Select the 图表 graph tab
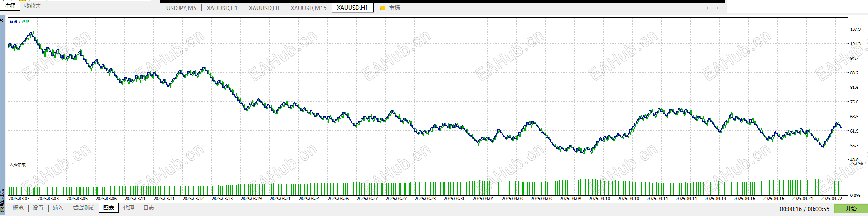This screenshot has height=216, width=868. click(x=109, y=208)
